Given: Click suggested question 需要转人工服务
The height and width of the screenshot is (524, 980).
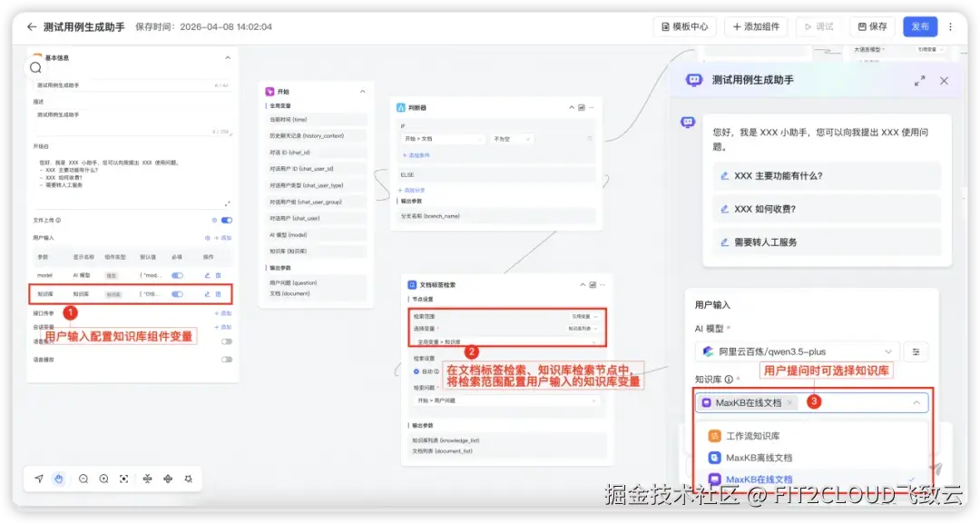Looking at the screenshot, I should coord(827,242).
